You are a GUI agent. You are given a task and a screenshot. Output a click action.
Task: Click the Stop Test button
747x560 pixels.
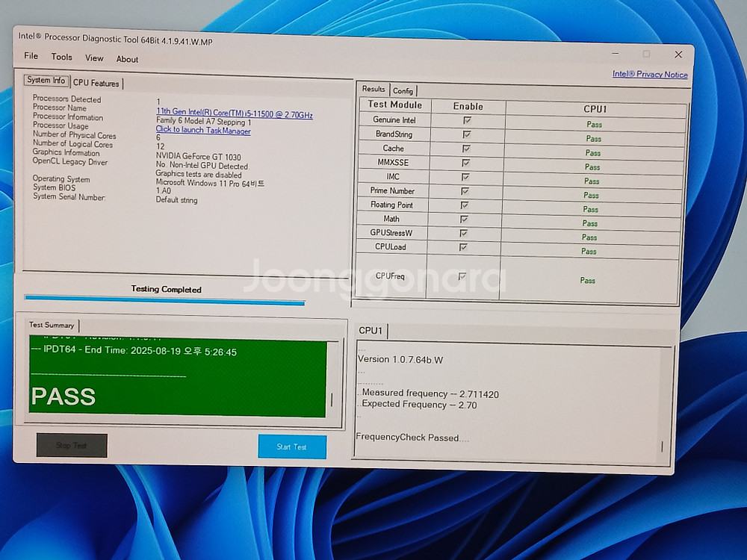pos(72,445)
